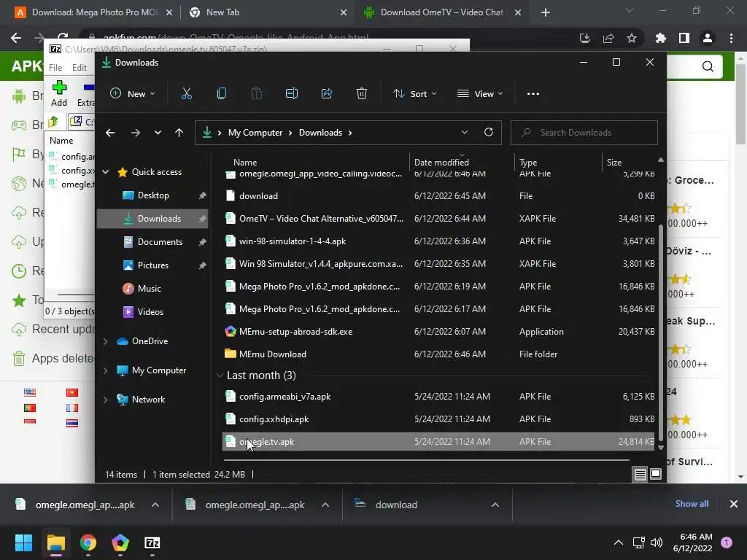Viewport: 747px width, 560px height.
Task: Open Chrome profile avatar icon
Action: click(x=708, y=38)
